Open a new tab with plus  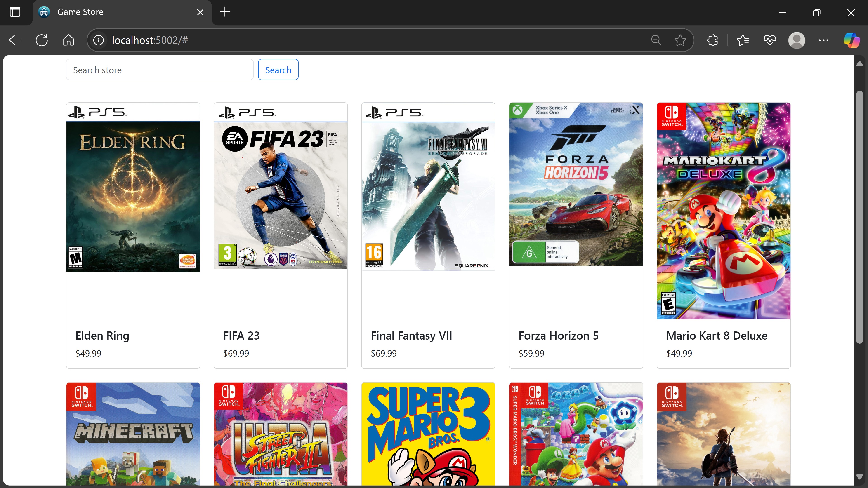pyautogui.click(x=225, y=12)
